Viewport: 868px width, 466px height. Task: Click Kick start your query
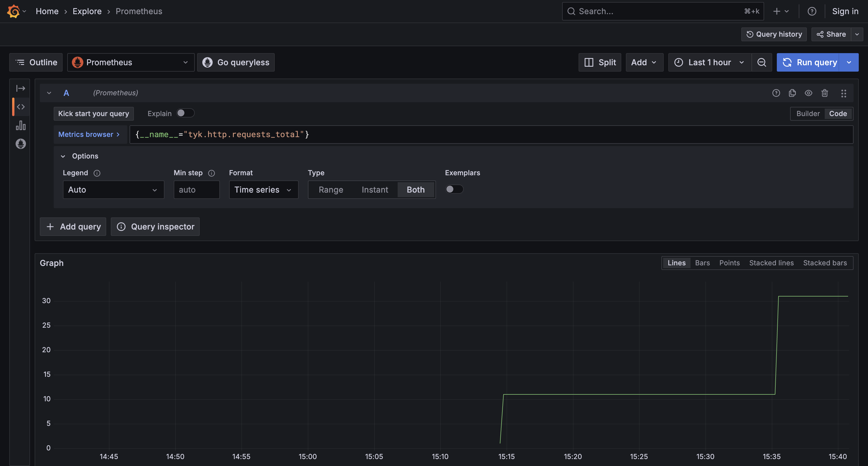[x=94, y=114]
